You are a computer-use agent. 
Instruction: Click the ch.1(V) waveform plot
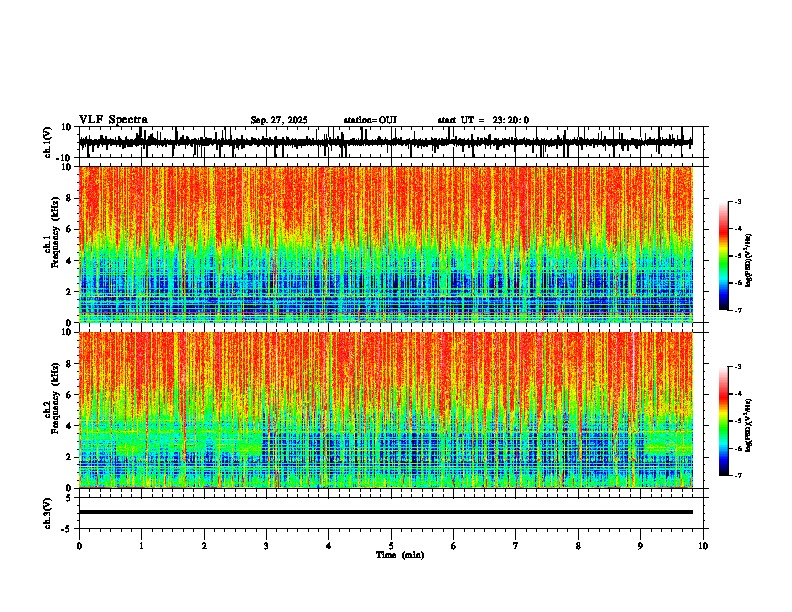click(x=393, y=142)
